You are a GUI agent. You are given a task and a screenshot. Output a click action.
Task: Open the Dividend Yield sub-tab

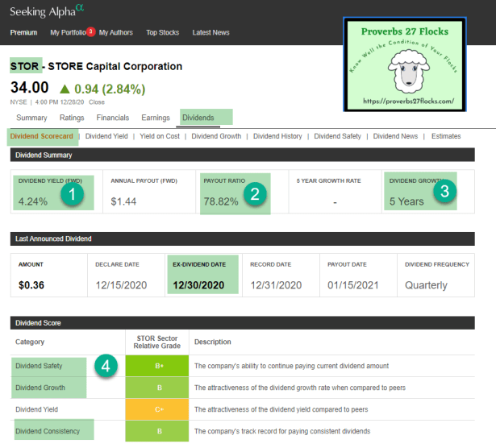tap(106, 136)
